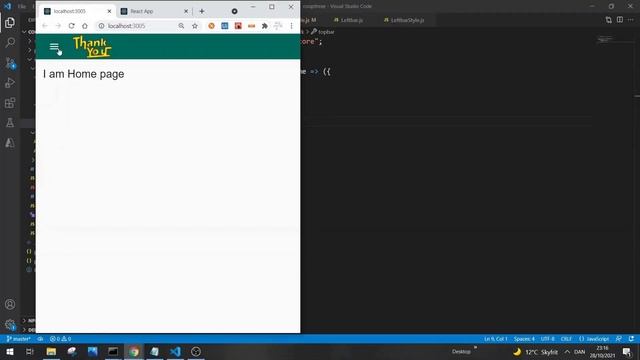Click the orange circular extension icon in Chrome
The width and height of the screenshot is (640, 360).
[x=211, y=26]
